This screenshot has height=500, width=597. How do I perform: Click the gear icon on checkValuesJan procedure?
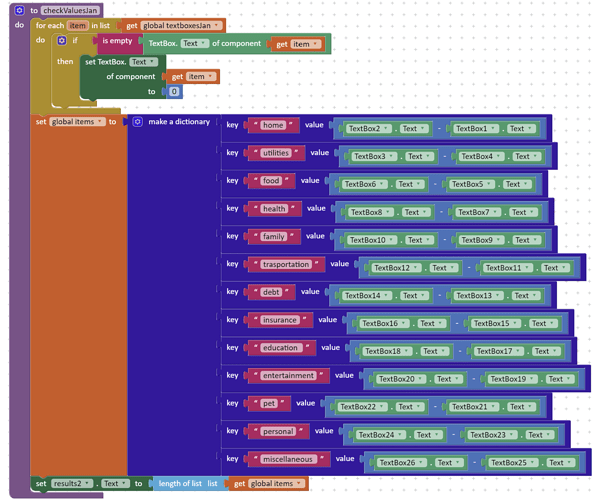(x=19, y=10)
